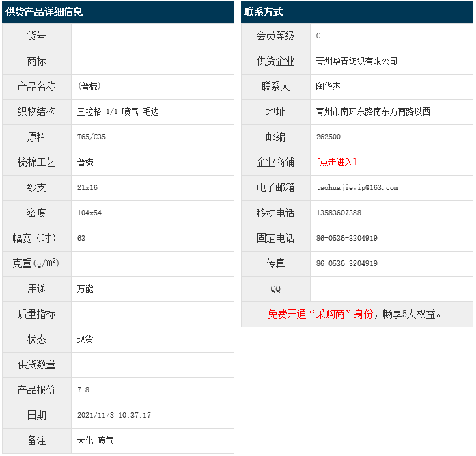Click the contact name 陶华杰
This screenshot has width=476, height=456.
(x=328, y=86)
